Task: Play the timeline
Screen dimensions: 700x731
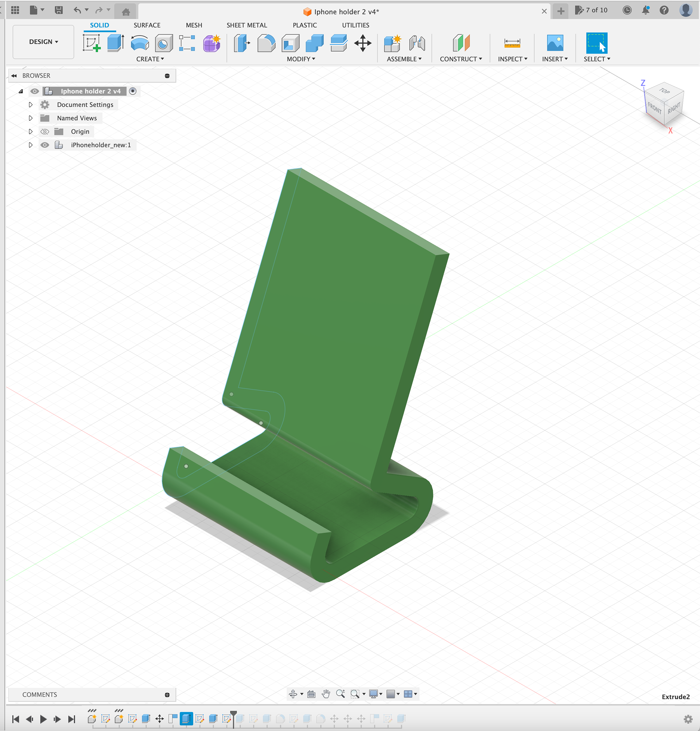Action: 43,719
